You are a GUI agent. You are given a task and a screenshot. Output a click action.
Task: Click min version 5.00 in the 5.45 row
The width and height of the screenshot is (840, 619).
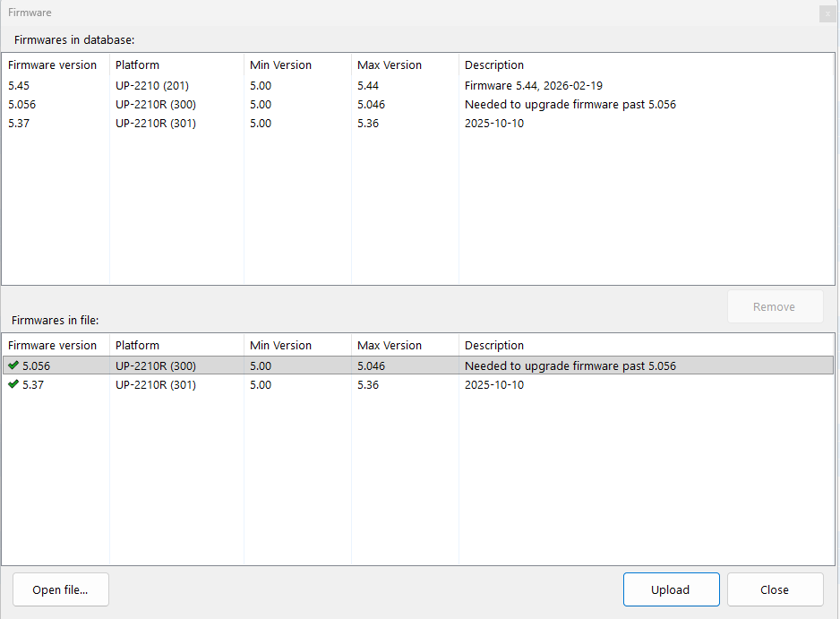pos(261,86)
